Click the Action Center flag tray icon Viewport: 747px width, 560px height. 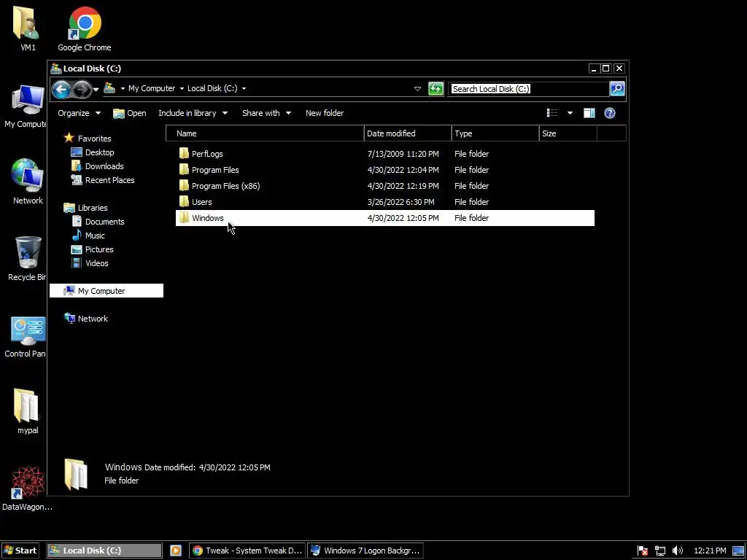(643, 551)
